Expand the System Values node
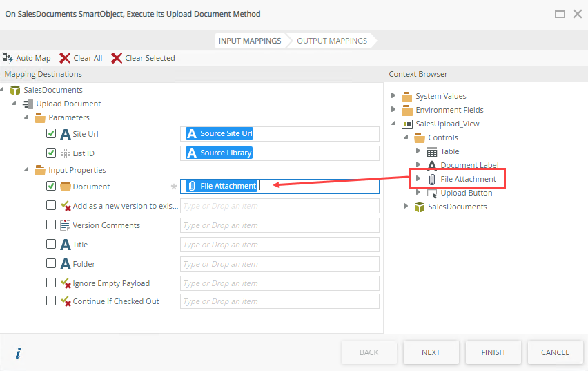Image resolution: width=588 pixels, height=371 pixels. 393,96
